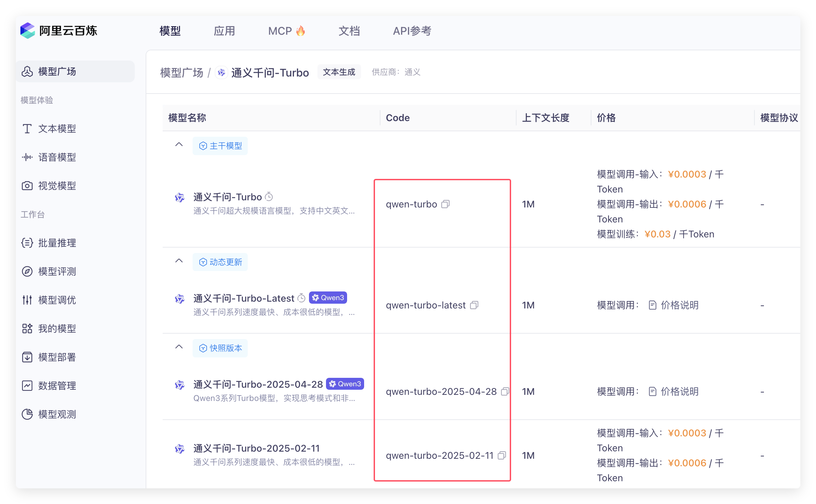Screen dimensions: 816x504
Task: Click clock icon next to 通义千问-Turbo
Action: [269, 197]
